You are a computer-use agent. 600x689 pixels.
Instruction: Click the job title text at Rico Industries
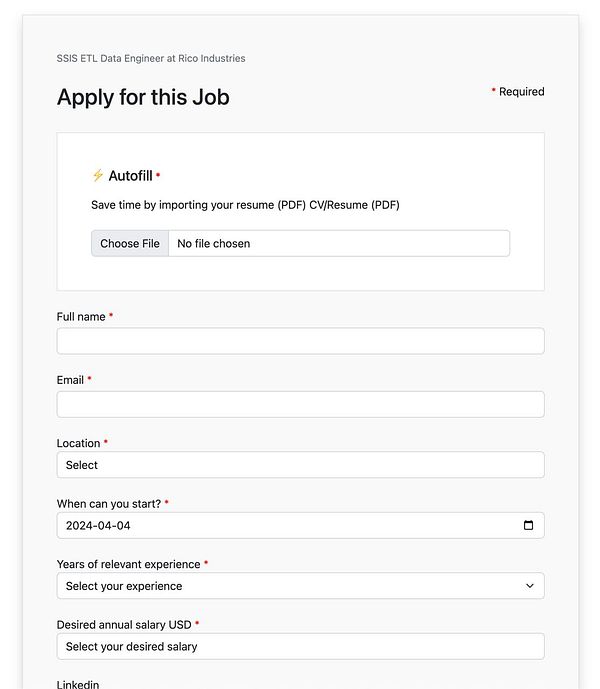click(x=151, y=59)
